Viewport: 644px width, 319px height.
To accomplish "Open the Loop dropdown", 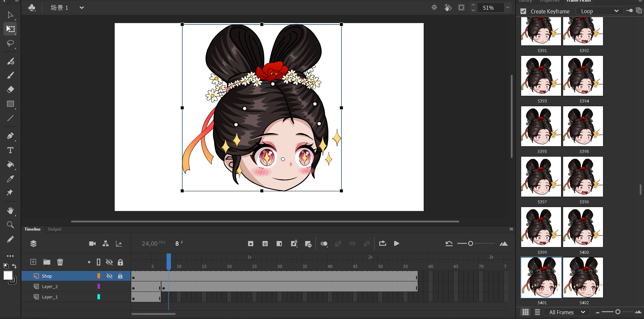I will [599, 11].
